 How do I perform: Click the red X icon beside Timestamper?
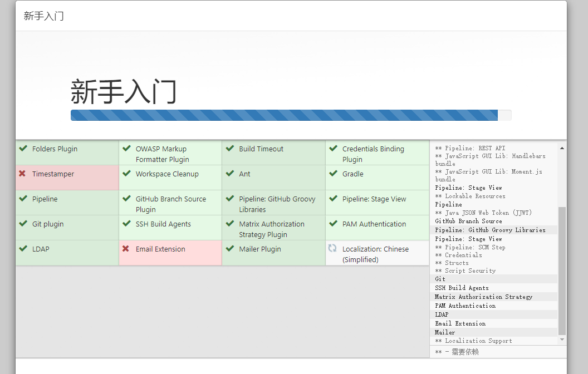point(22,174)
